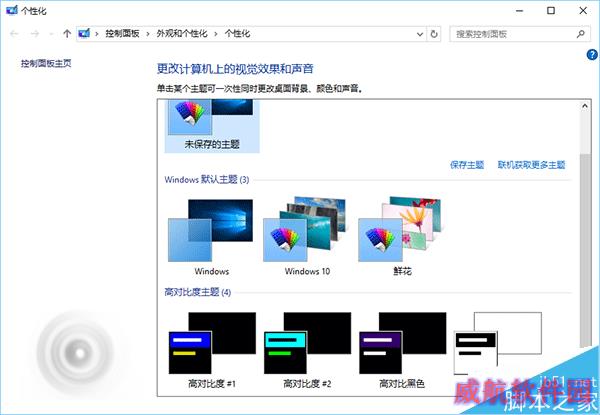Viewport: 600px width, 415px height.
Task: Click the Windows 默认主题 (3) group header
Action: [x=207, y=179]
